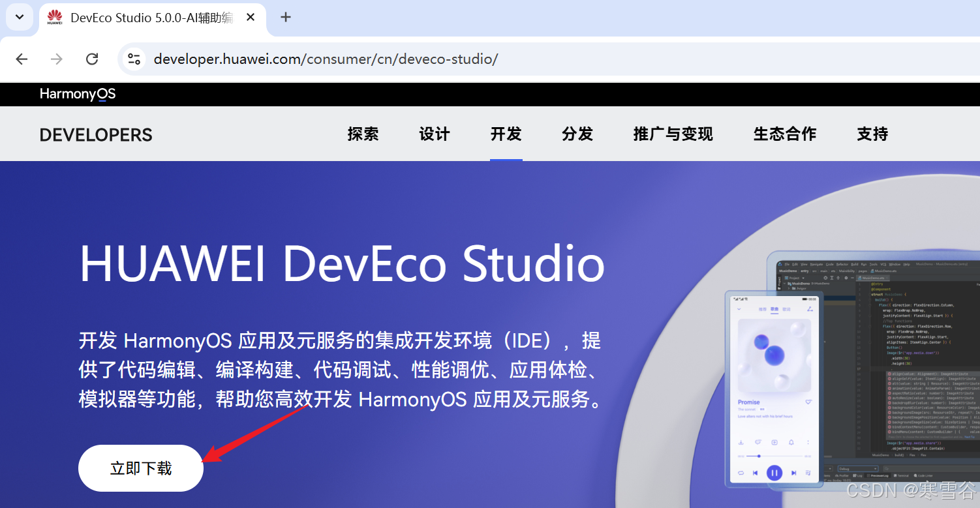The width and height of the screenshot is (980, 508).
Task: Open the 推广与变现 menu
Action: 673,134
